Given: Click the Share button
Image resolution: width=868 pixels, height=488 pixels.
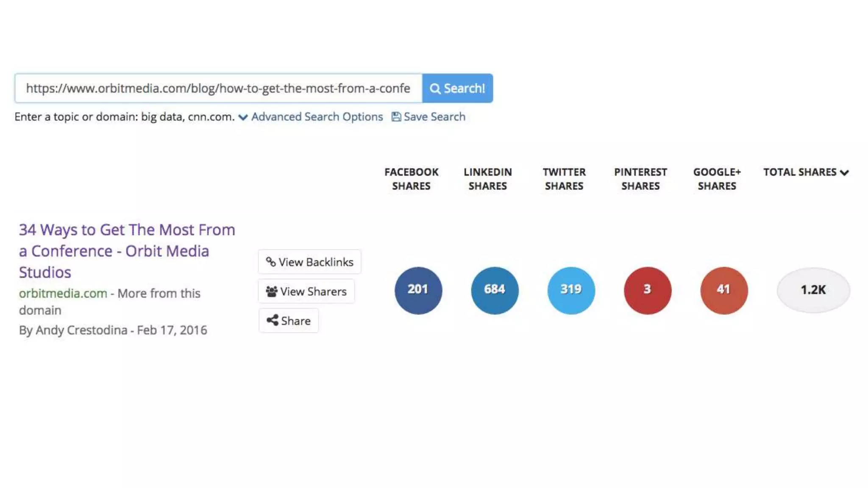Looking at the screenshot, I should [288, 321].
